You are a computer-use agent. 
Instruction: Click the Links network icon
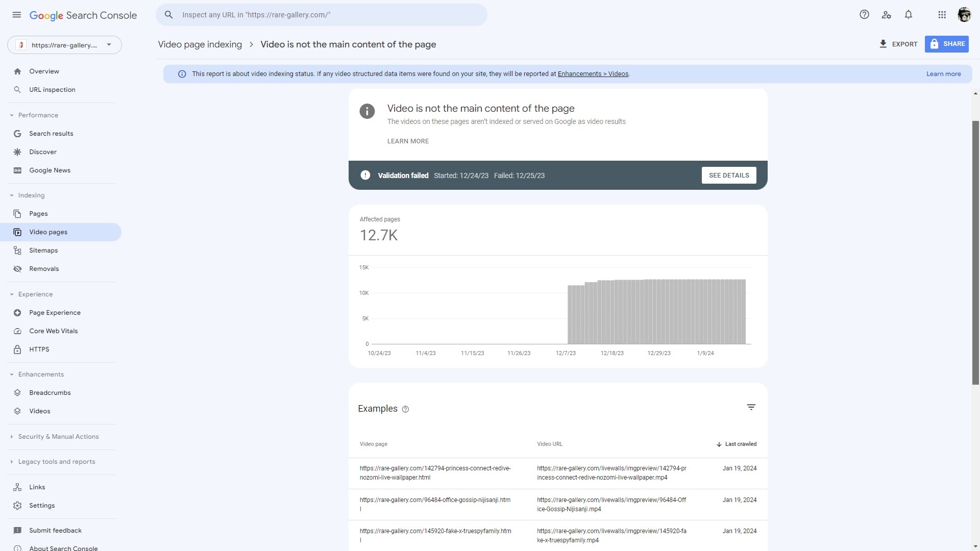[x=17, y=487]
